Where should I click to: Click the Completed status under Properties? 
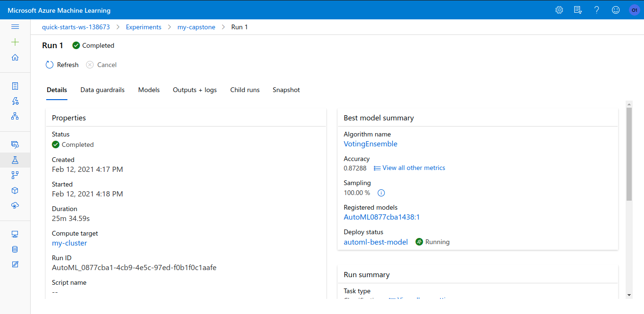73,145
